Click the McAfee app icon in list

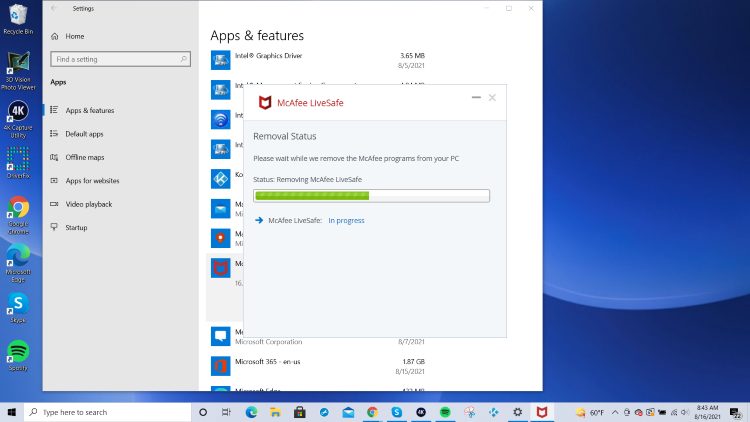click(221, 268)
